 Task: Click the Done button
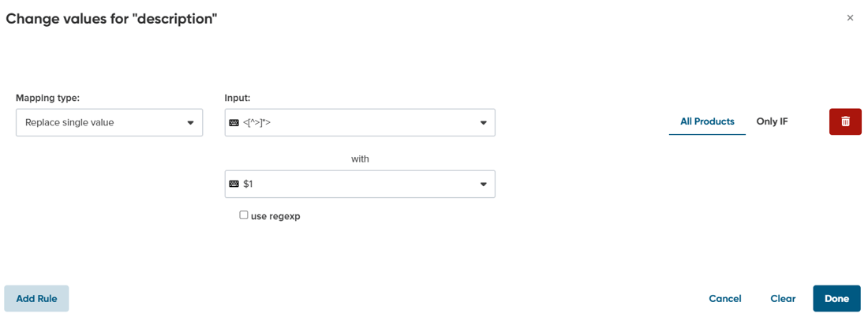click(837, 299)
